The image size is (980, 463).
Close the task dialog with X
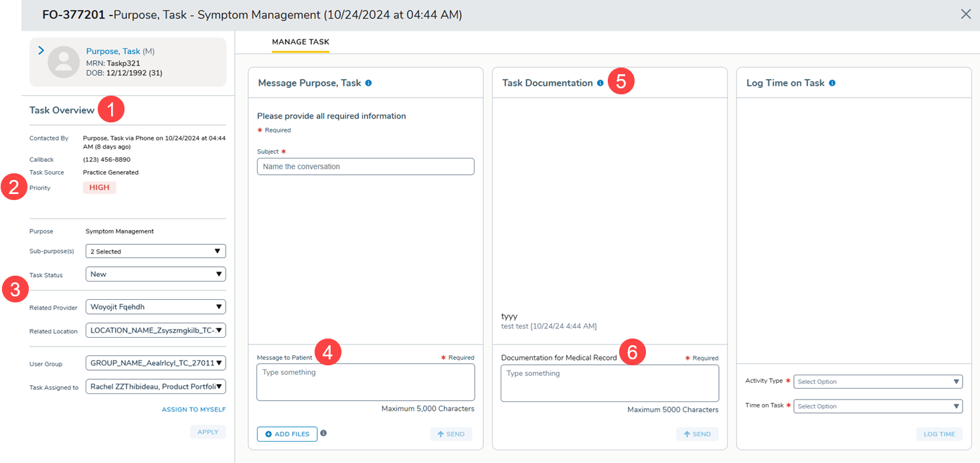tap(965, 14)
